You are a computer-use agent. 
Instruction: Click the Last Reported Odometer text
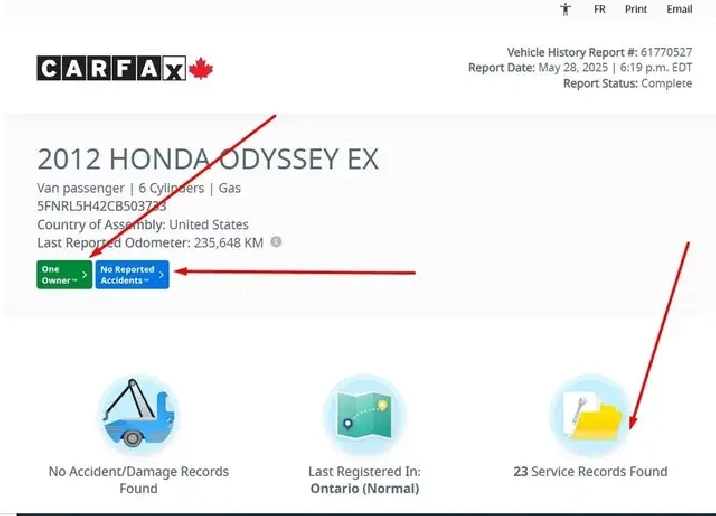[x=150, y=242]
